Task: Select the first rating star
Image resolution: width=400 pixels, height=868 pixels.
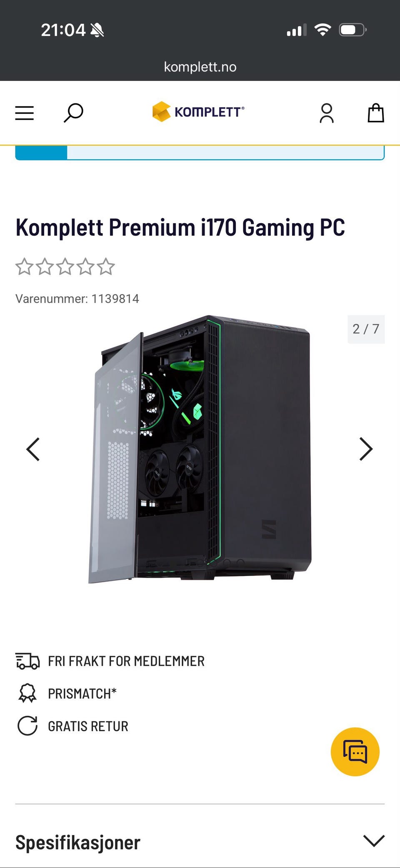Action: [24, 267]
